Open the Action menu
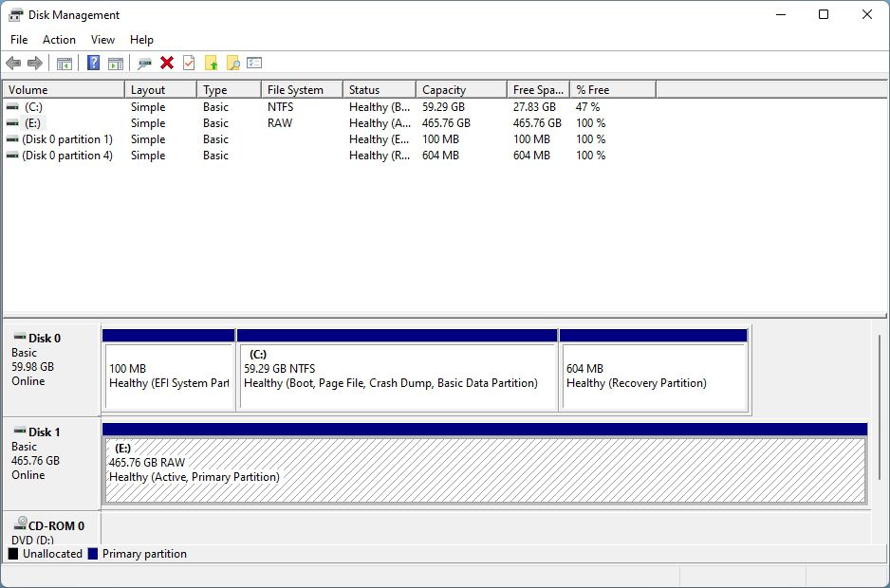This screenshot has width=890, height=588. click(x=59, y=40)
